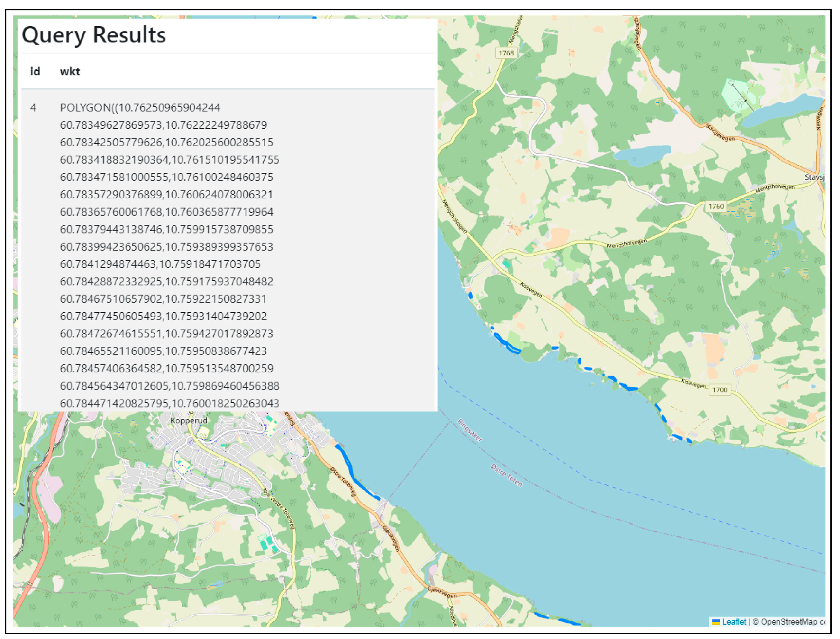Select the result row with id 4
Viewport: 840px width, 639px height.
coord(33,108)
